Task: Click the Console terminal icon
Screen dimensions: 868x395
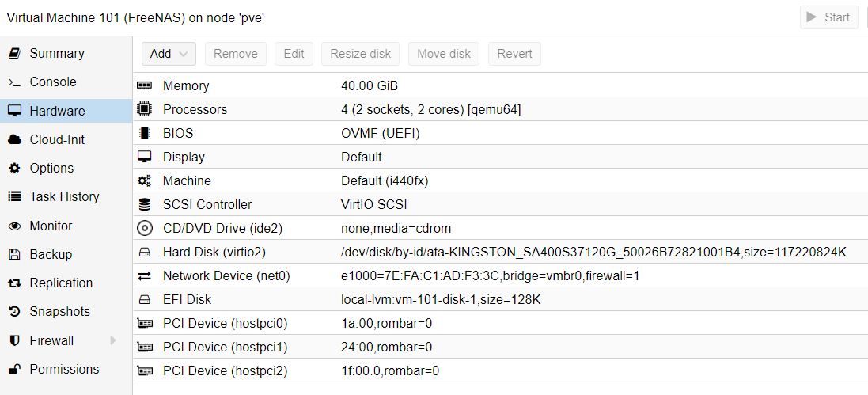Action: [x=14, y=82]
